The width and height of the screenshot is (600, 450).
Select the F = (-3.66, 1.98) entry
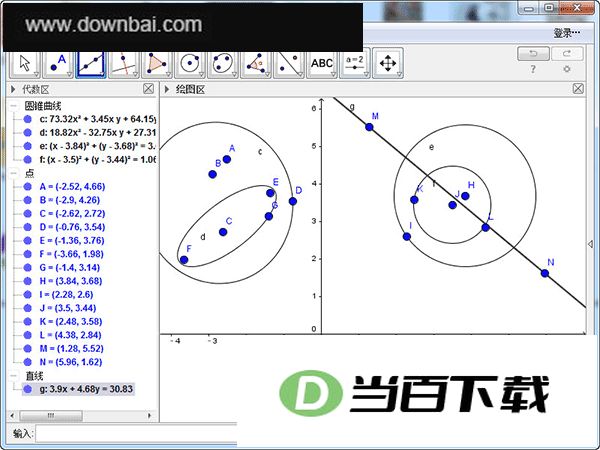pyautogui.click(x=72, y=254)
